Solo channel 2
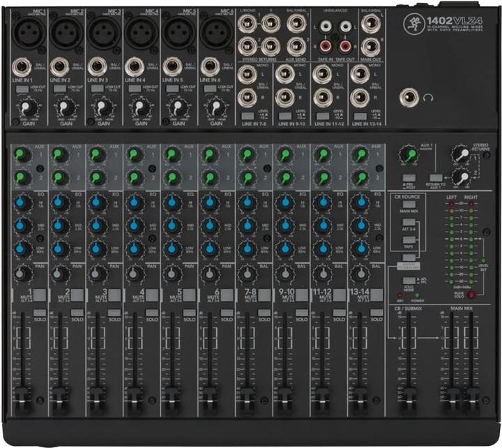This screenshot has height=448, width=502. click(x=77, y=313)
